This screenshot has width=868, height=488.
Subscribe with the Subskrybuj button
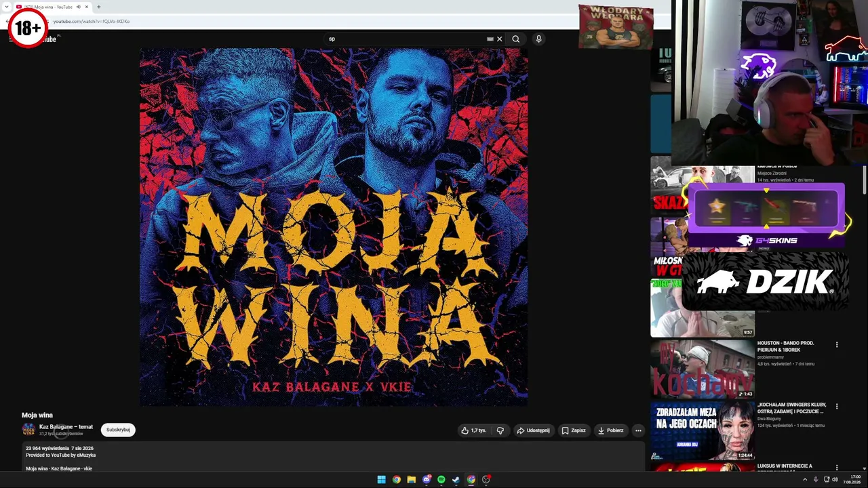pyautogui.click(x=118, y=430)
